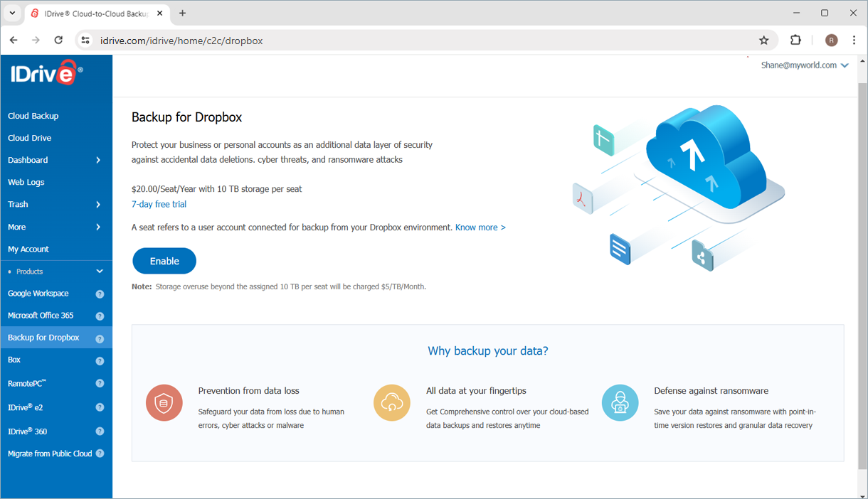This screenshot has height=499, width=868.
Task: Click the Enable button
Action: [x=164, y=261]
